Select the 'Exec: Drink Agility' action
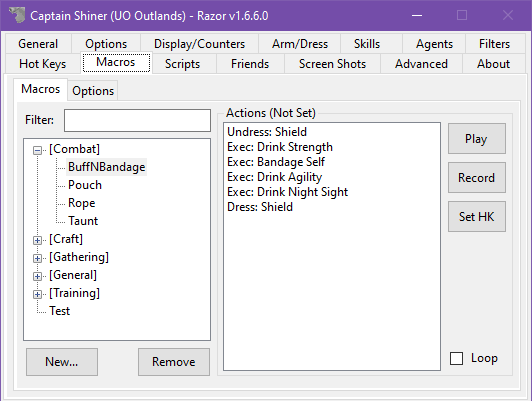This screenshot has height=401, width=532. [274, 177]
